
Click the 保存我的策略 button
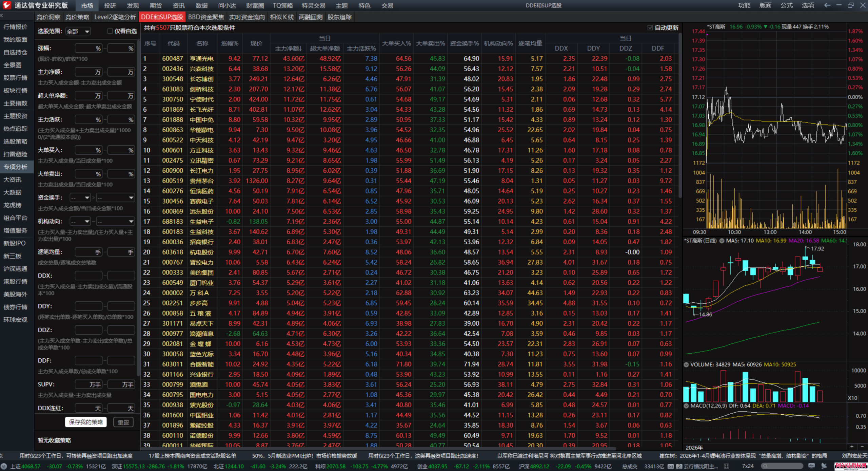point(86,422)
